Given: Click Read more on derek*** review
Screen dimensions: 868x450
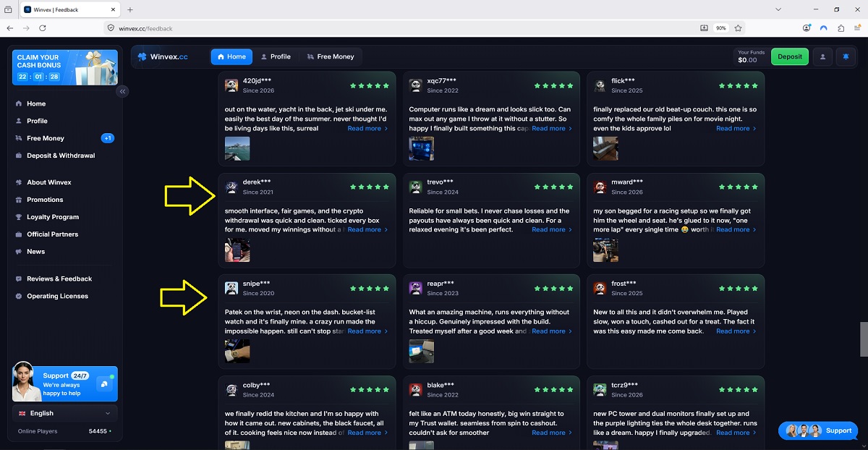Looking at the screenshot, I should click(x=367, y=229).
